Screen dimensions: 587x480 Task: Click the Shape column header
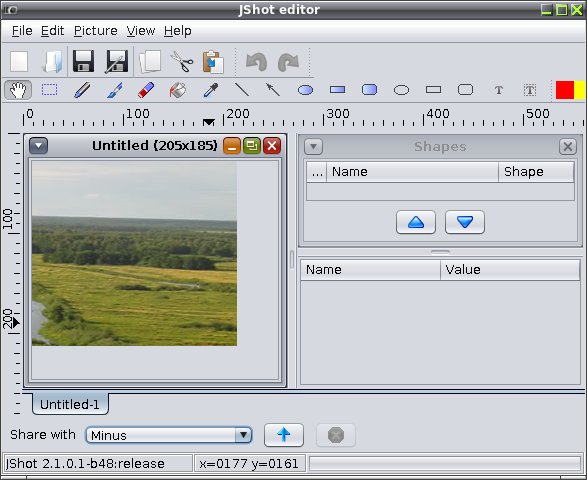point(536,172)
